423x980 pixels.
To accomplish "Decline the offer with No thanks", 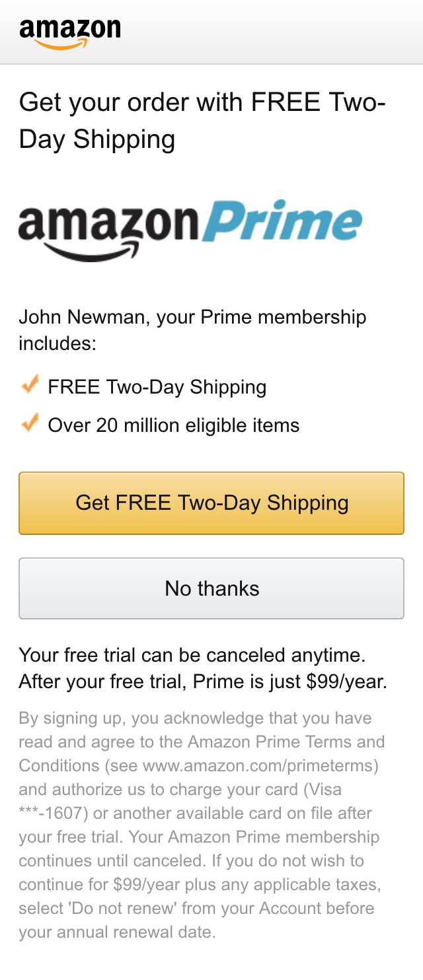I will (x=211, y=588).
